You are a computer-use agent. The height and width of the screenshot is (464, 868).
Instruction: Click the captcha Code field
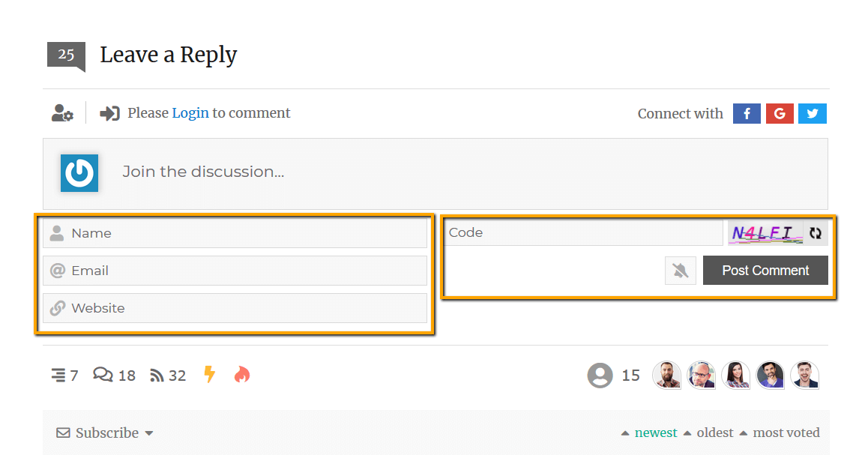pos(583,233)
